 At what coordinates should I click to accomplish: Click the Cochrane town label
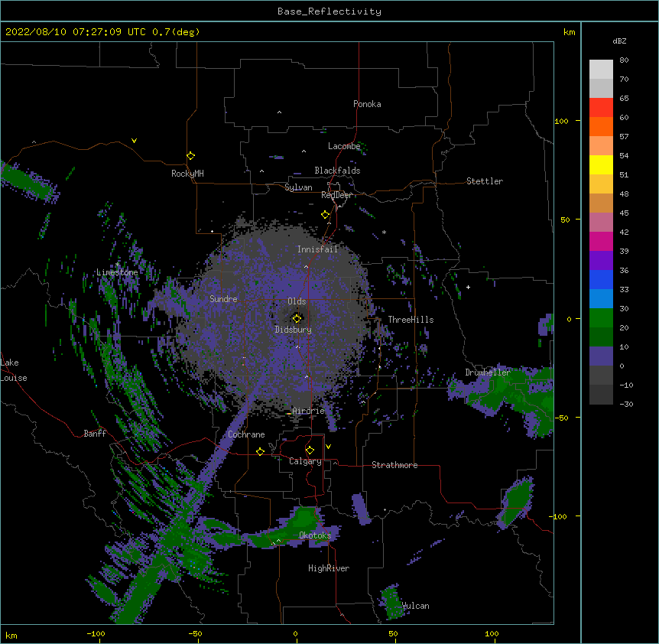[x=246, y=434]
